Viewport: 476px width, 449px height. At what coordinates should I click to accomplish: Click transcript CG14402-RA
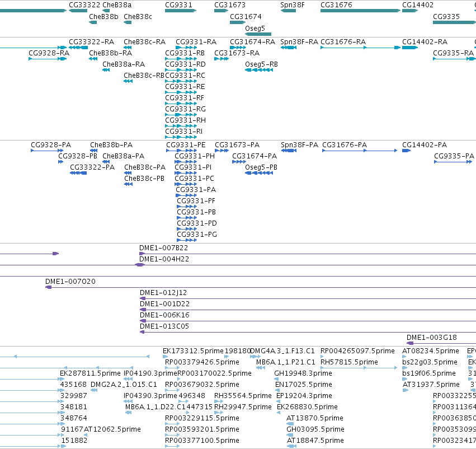point(425,41)
